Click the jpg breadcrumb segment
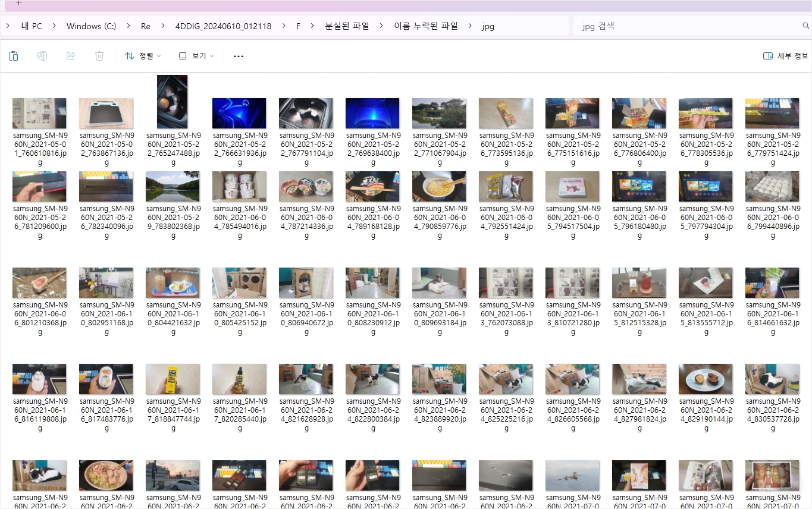The width and height of the screenshot is (812, 509). [x=488, y=26]
